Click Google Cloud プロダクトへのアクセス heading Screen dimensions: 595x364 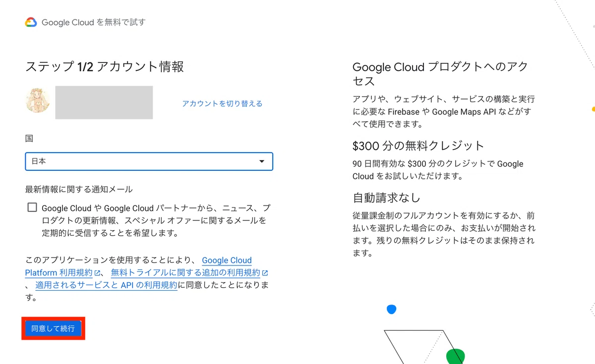pyautogui.click(x=440, y=74)
